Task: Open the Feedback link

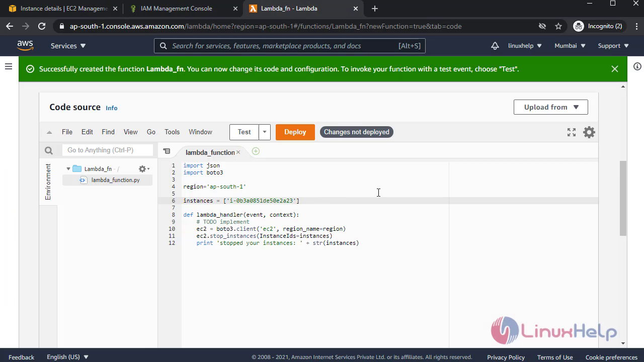Action: coord(21,357)
